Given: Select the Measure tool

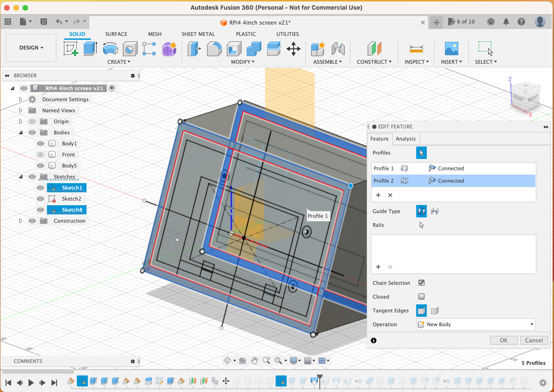Looking at the screenshot, I should pos(416,49).
